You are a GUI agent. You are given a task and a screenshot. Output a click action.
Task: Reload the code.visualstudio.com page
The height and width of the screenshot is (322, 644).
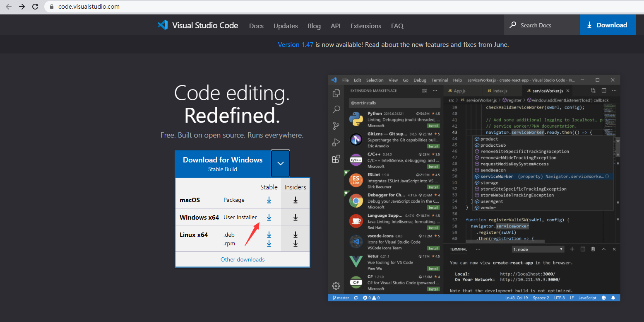35,7
